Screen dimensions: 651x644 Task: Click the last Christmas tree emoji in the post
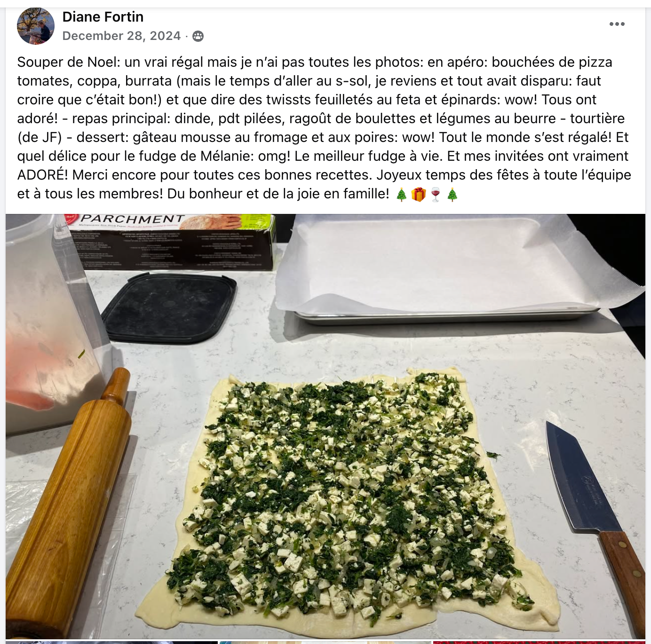tap(453, 194)
